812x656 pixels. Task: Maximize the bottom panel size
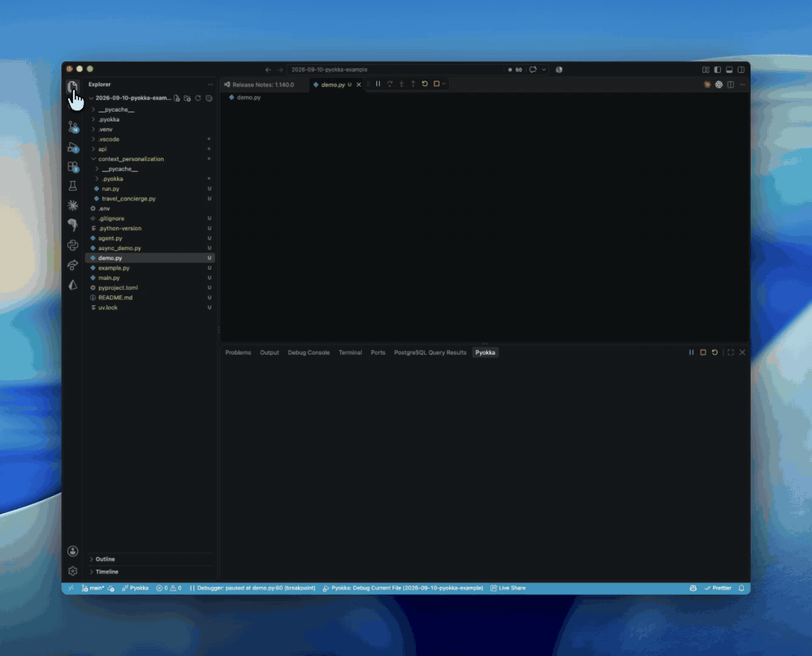pyautogui.click(x=731, y=352)
